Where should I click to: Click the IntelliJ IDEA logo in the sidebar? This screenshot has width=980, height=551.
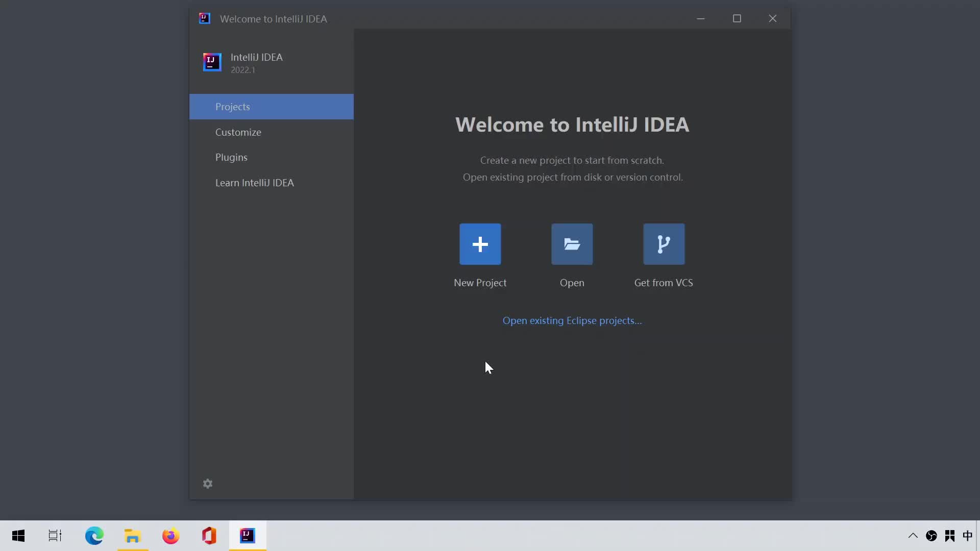pos(212,62)
